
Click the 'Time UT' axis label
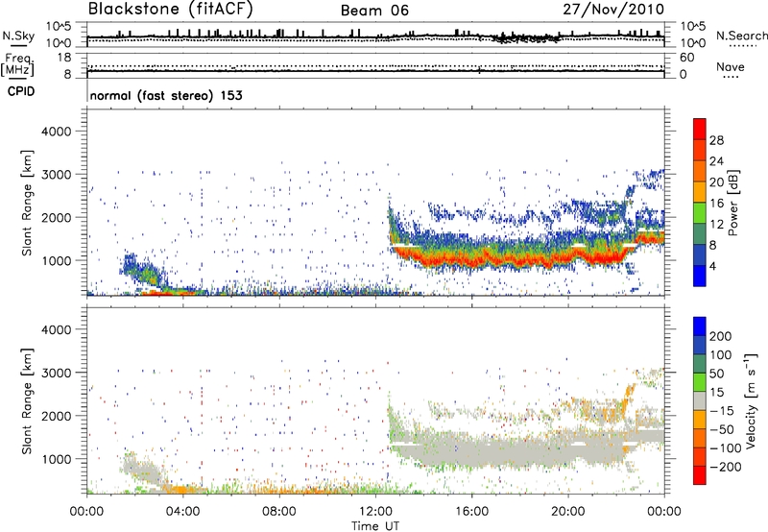tap(375, 526)
